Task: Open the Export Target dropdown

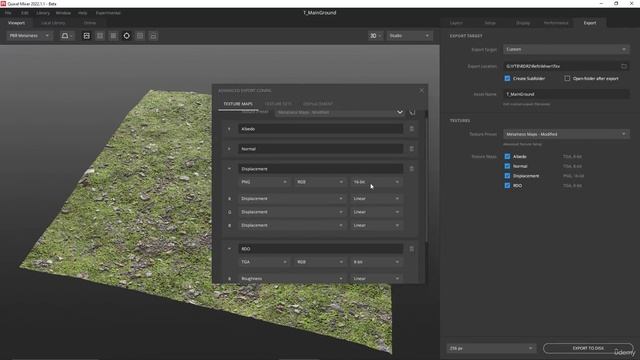Action: coord(566,49)
